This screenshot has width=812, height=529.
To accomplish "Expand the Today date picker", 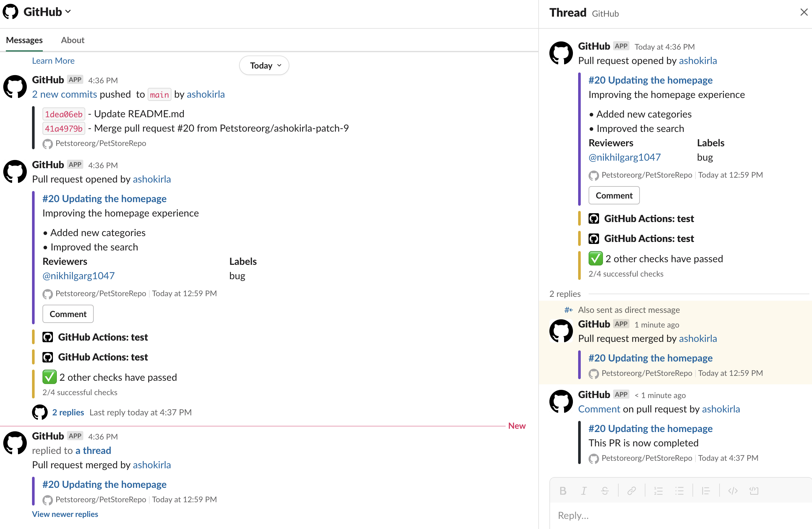I will [264, 65].
